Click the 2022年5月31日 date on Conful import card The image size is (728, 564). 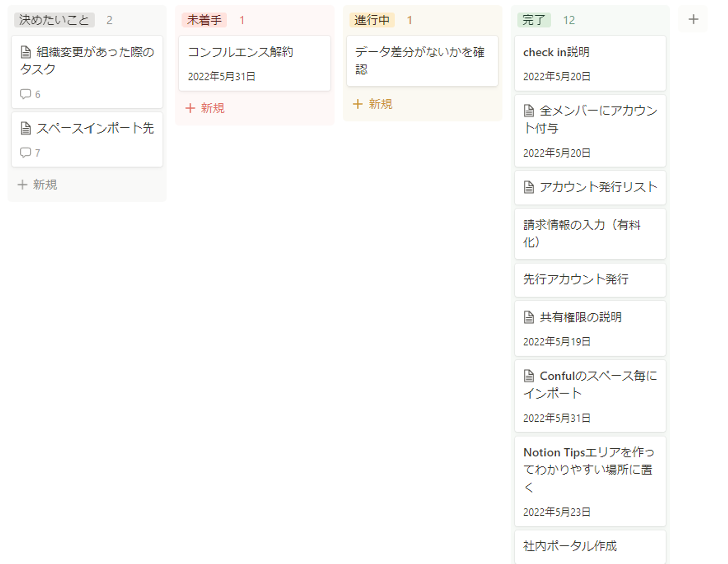coord(557,418)
